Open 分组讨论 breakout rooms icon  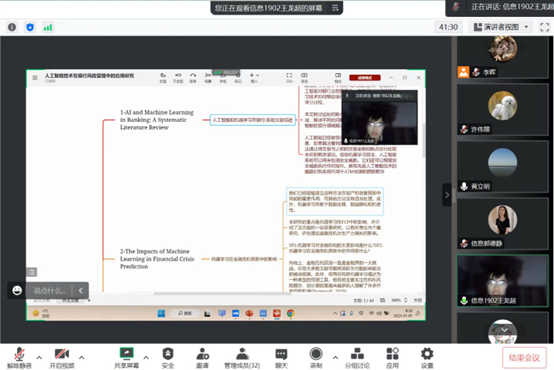tap(357, 353)
